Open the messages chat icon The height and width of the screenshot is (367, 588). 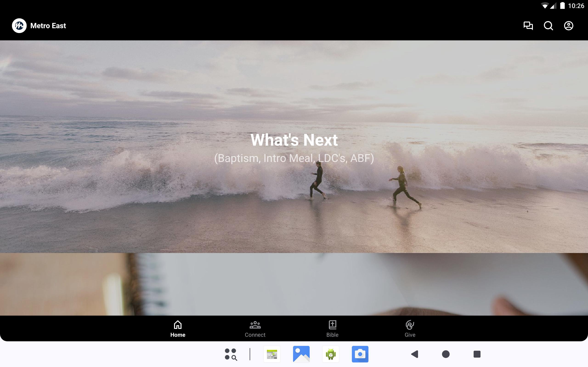(x=528, y=26)
